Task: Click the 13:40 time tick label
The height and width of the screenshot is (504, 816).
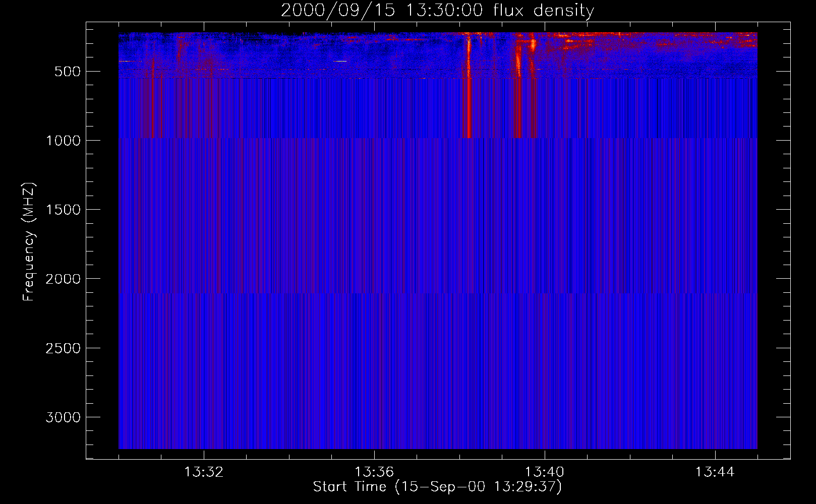Action: point(544,472)
